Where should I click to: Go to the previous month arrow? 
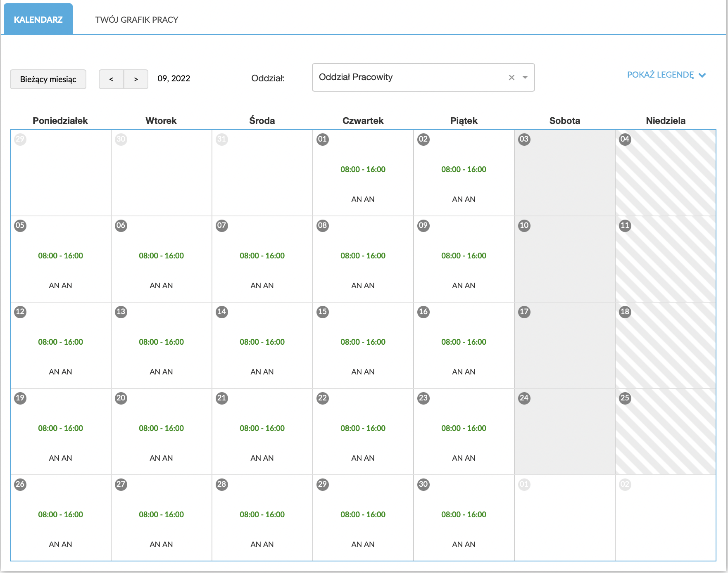111,79
